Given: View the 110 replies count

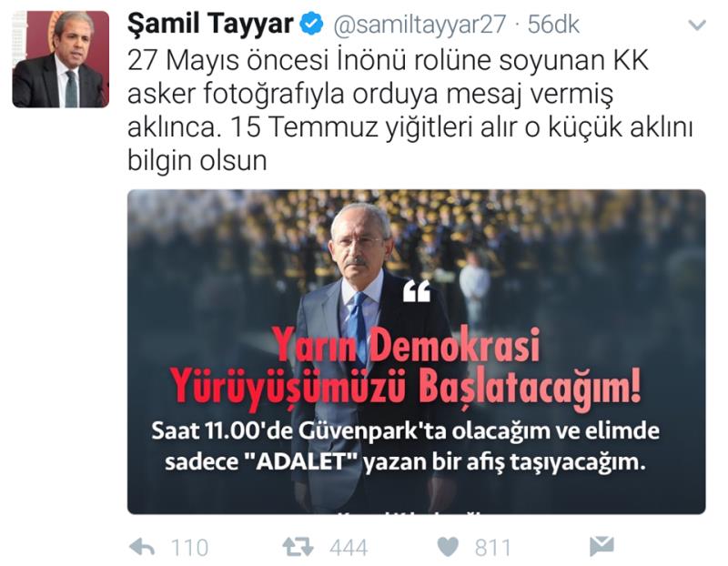Looking at the screenshot, I should (189, 548).
